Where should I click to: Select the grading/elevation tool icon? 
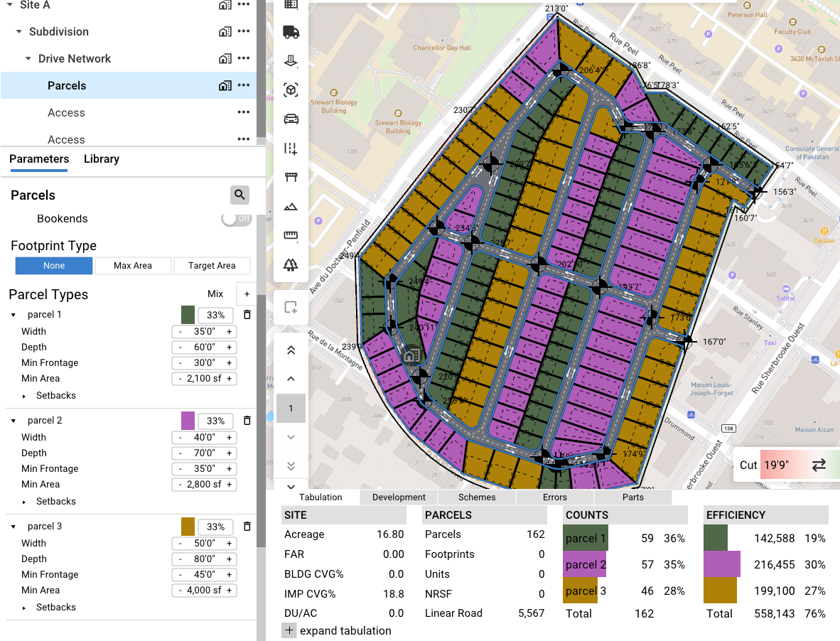pyautogui.click(x=291, y=61)
